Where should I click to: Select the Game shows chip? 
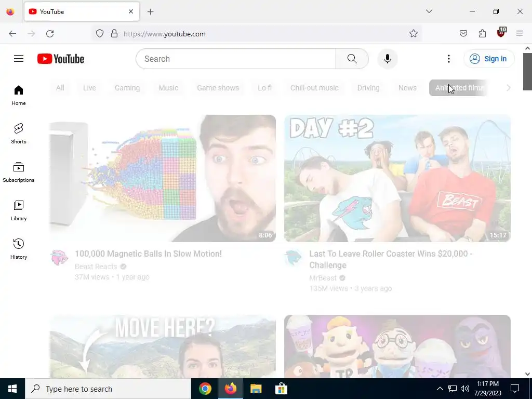click(x=218, y=88)
